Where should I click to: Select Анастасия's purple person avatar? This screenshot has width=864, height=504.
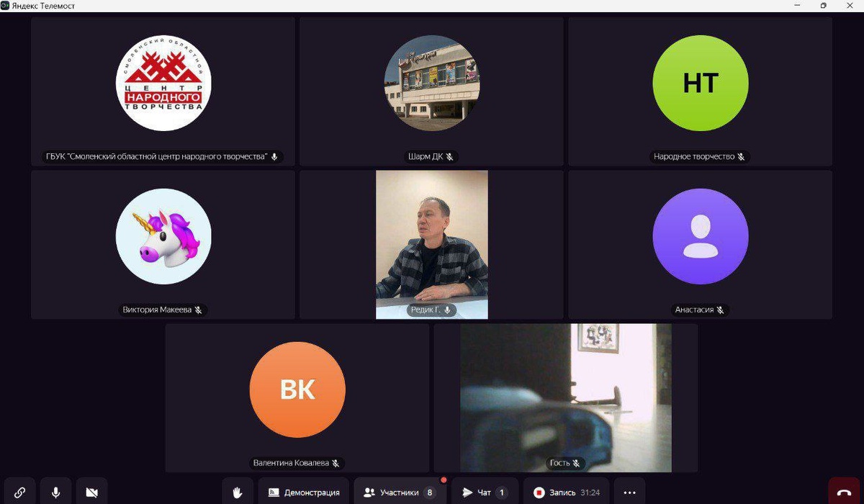[x=700, y=236]
